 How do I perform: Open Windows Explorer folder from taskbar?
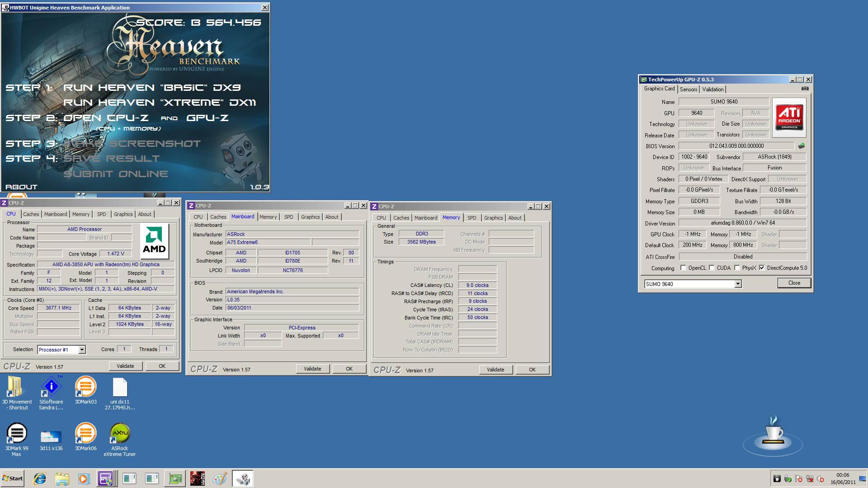pyautogui.click(x=62, y=479)
